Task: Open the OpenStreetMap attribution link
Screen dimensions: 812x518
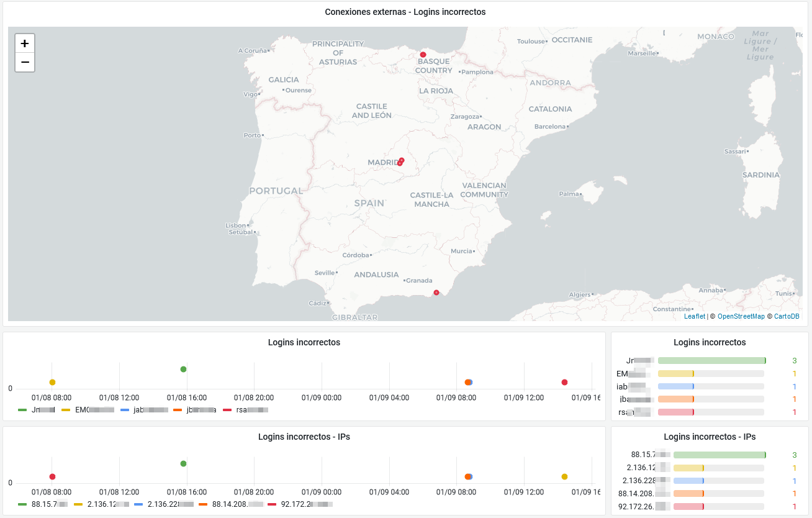Action: pos(741,316)
